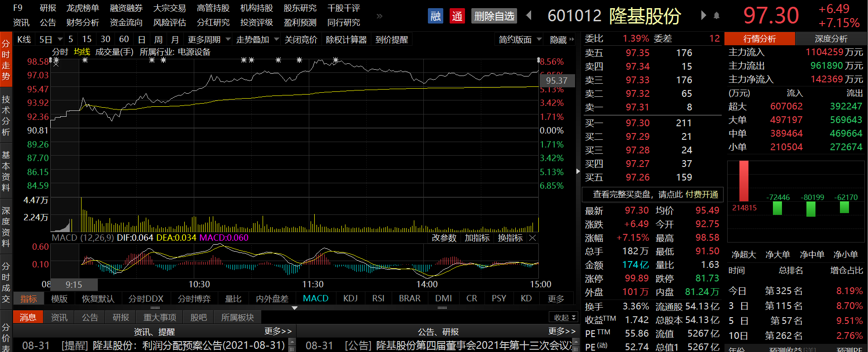Select the 内外盘差 indicator tab
This screenshot has width=868, height=352.
(272, 299)
